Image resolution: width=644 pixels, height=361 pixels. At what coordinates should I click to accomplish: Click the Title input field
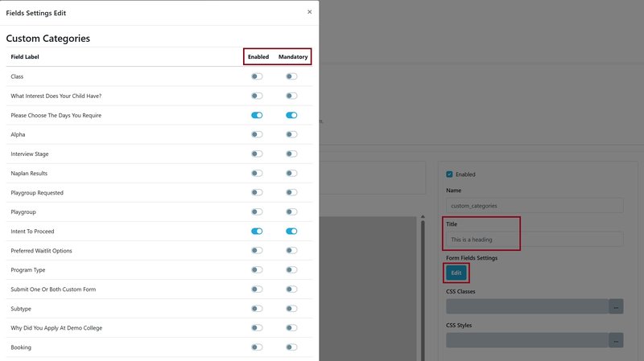(535, 239)
